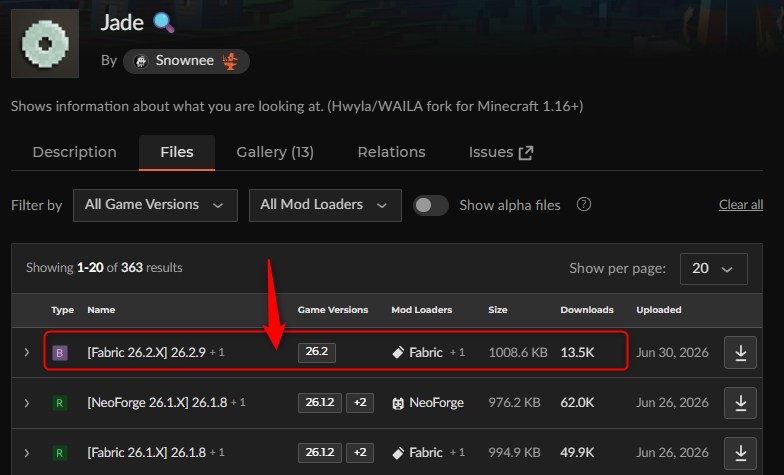Click the Showing 1-20 of 363 results text
The height and width of the screenshot is (475, 784).
coord(104,268)
